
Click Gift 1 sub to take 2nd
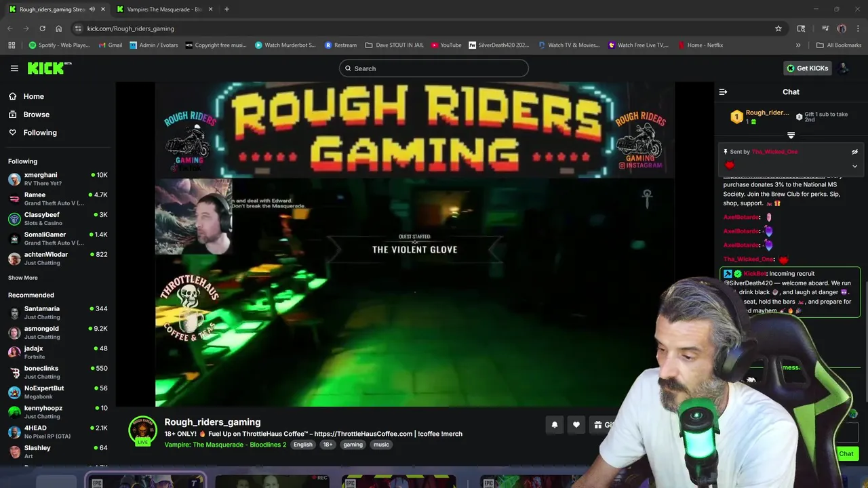tap(822, 117)
